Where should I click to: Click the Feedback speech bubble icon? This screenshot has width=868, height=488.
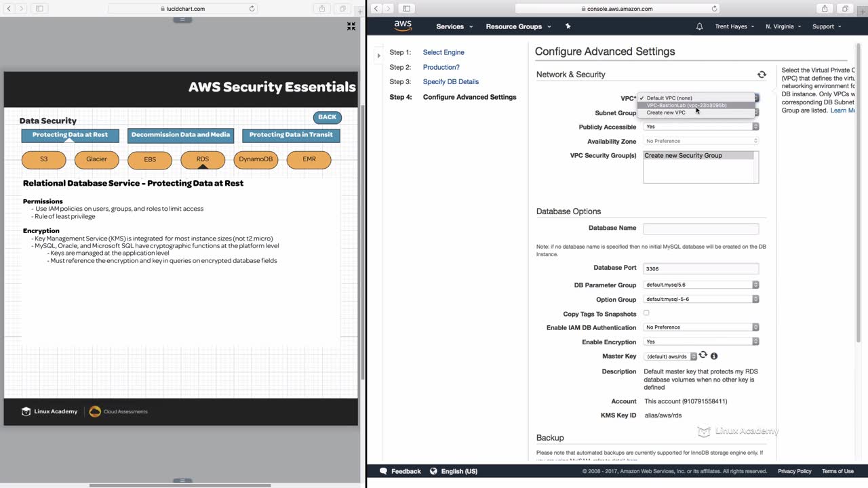click(x=383, y=471)
